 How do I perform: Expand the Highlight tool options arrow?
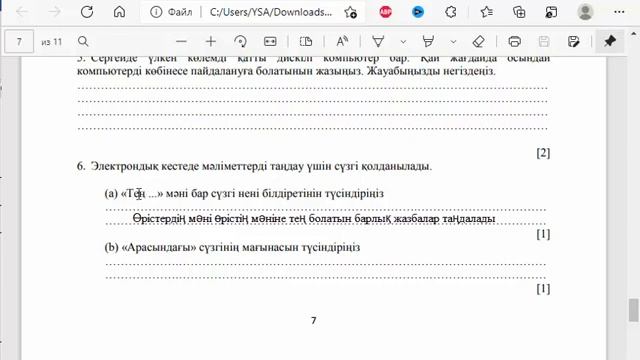coord(453,42)
